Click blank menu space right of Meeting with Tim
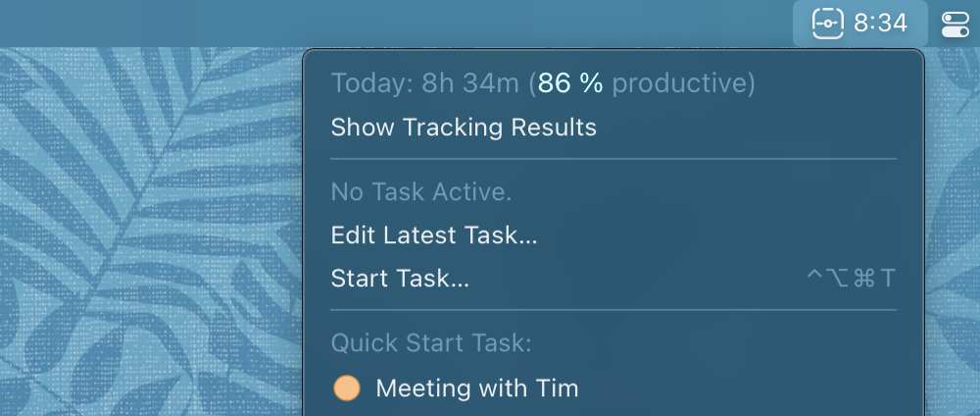Image resolution: width=980 pixels, height=416 pixels. click(x=745, y=389)
